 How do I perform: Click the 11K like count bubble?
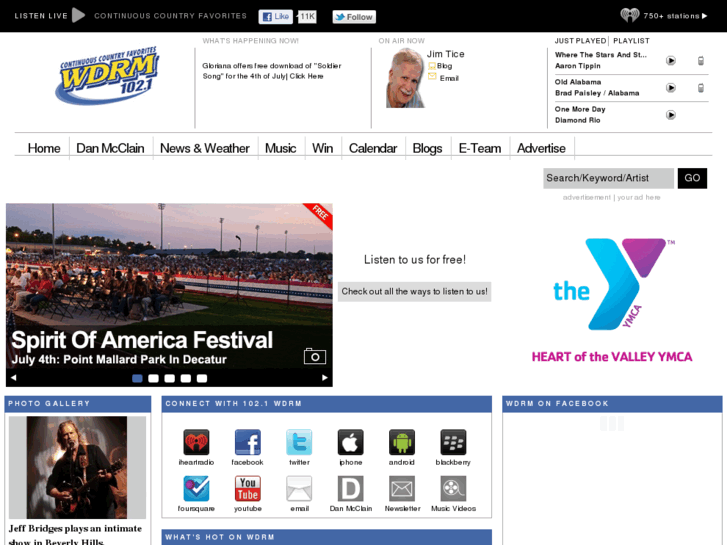307,17
